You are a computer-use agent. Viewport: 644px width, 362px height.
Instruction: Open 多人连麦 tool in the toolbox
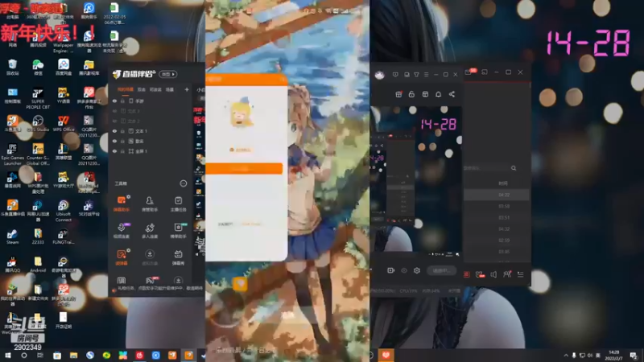150,230
